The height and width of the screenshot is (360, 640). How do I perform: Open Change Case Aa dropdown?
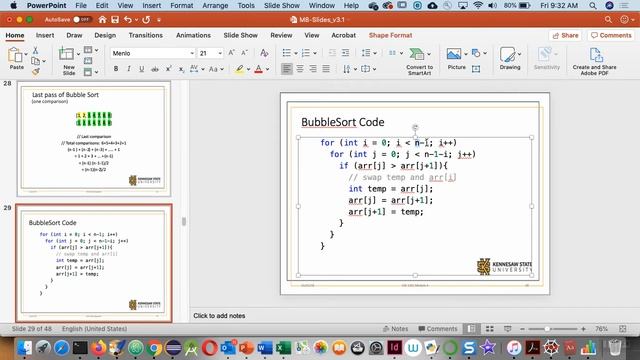[216, 69]
